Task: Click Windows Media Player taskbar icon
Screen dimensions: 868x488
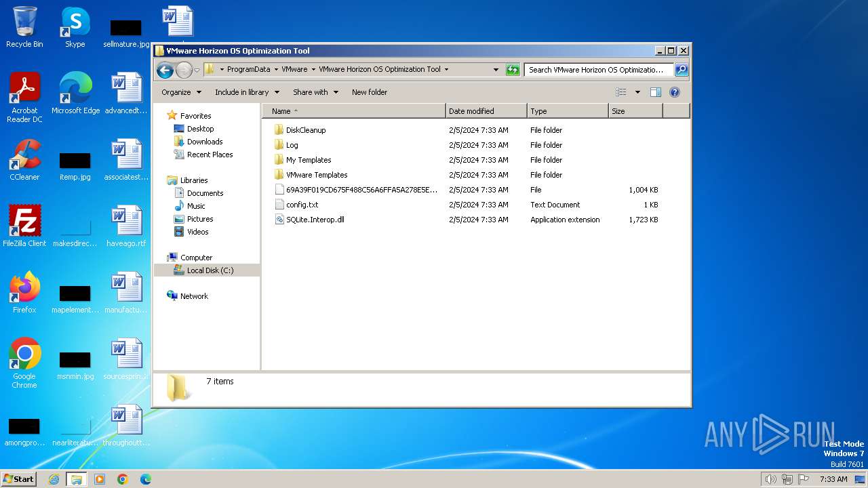Action: tap(100, 479)
